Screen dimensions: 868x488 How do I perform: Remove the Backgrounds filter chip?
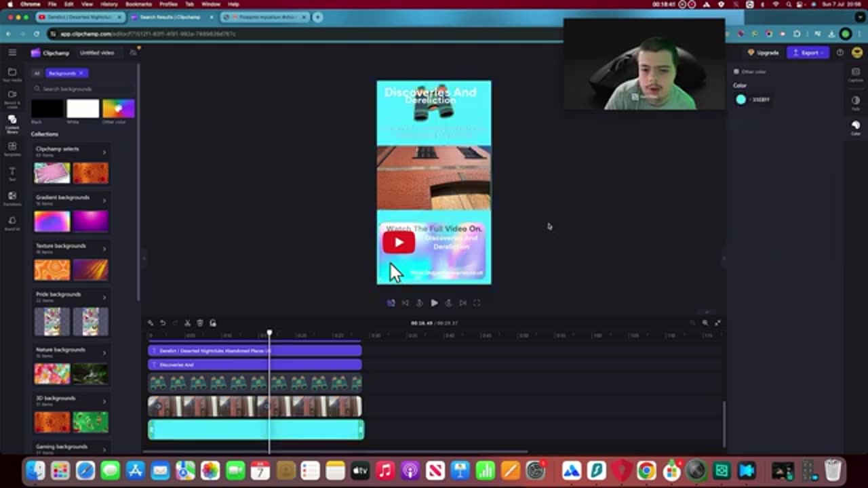click(x=81, y=73)
